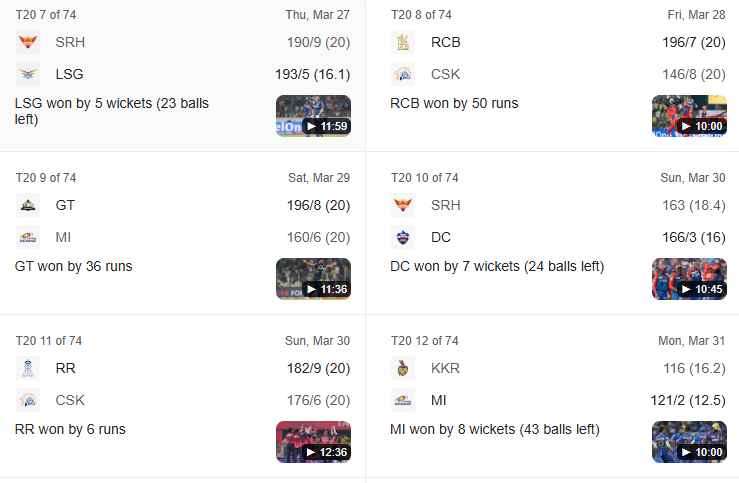Play RR vs CSK highlights 12:36

click(x=313, y=442)
